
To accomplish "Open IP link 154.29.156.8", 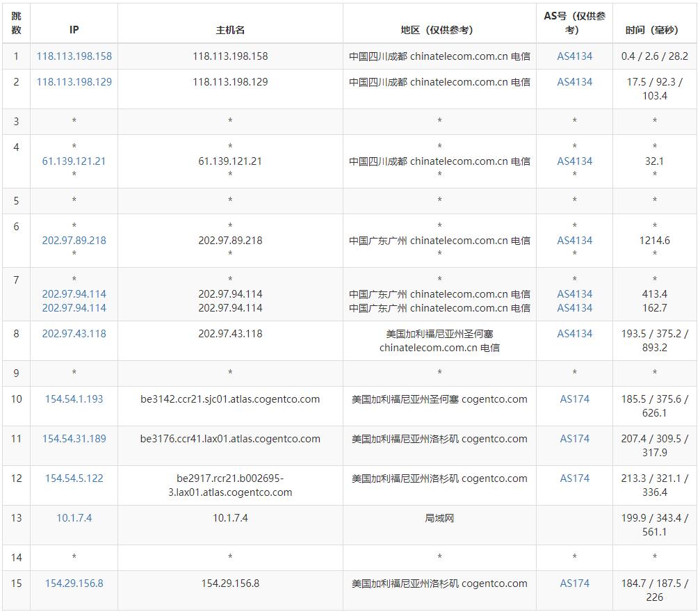I will [x=74, y=583].
